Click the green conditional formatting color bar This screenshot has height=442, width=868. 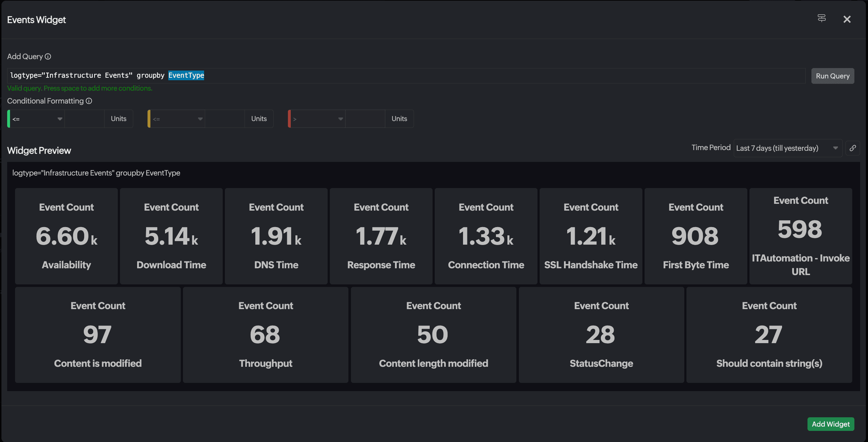[9, 119]
